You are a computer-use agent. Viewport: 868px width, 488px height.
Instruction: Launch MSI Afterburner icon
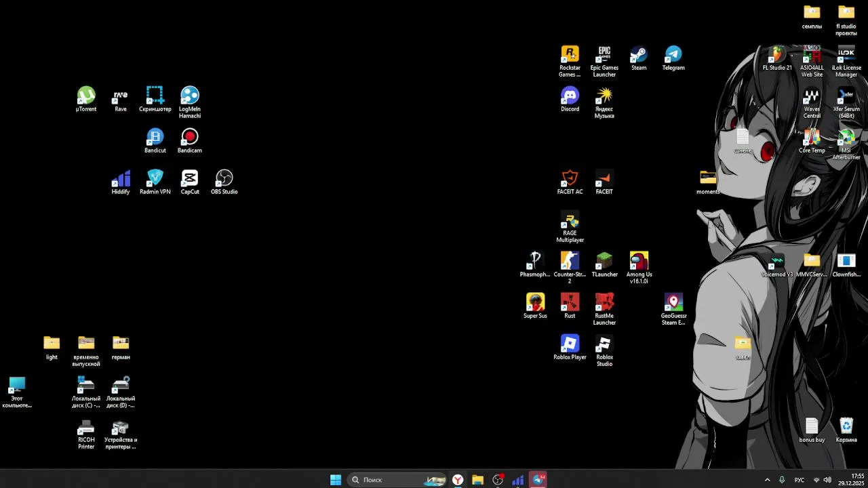[x=846, y=144]
